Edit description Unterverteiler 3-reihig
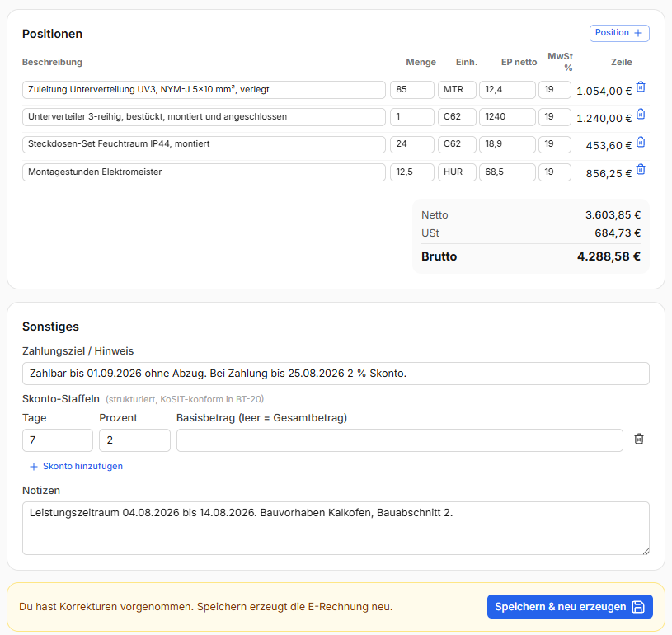 204,117
